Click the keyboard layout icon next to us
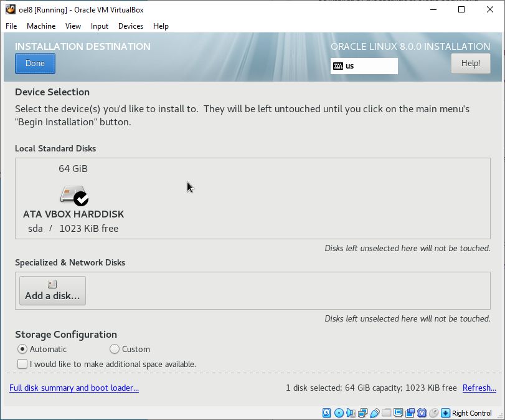 click(x=338, y=66)
